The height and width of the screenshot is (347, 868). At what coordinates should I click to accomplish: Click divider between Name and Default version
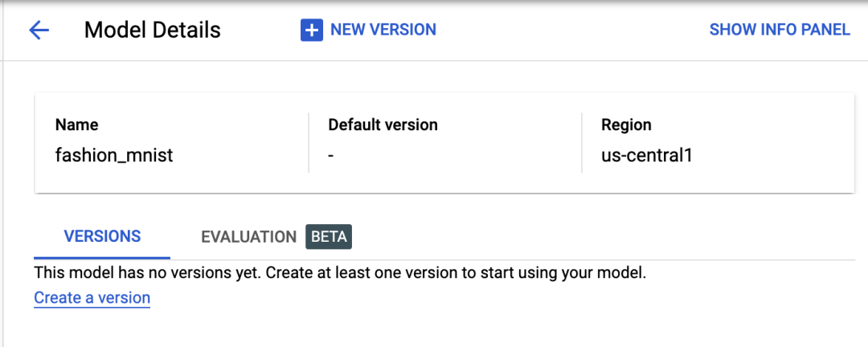[309, 142]
